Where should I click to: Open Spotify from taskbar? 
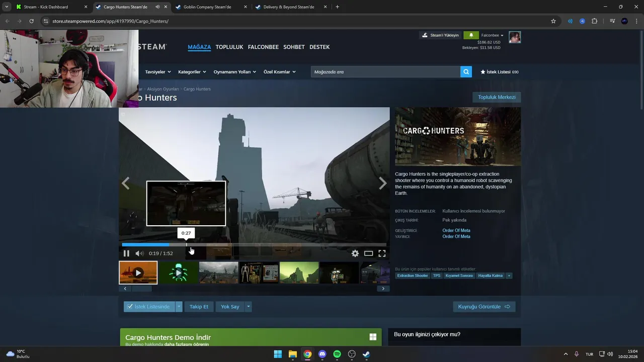(337, 354)
